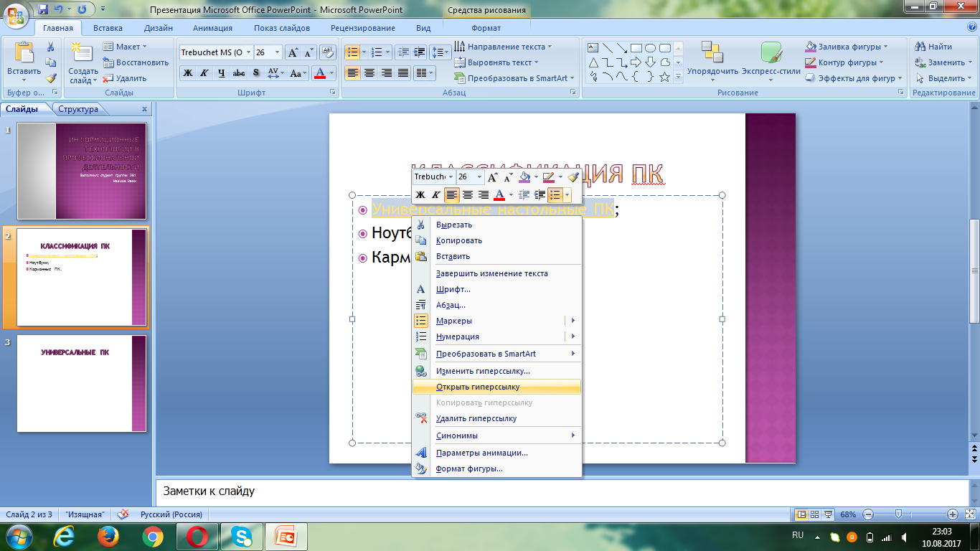Expand Контур фигуры dropdown
Image resolution: width=980 pixels, height=551 pixels.
[844, 62]
